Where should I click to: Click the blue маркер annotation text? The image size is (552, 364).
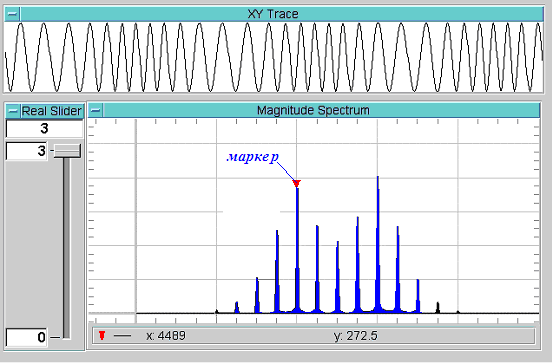[x=253, y=156]
